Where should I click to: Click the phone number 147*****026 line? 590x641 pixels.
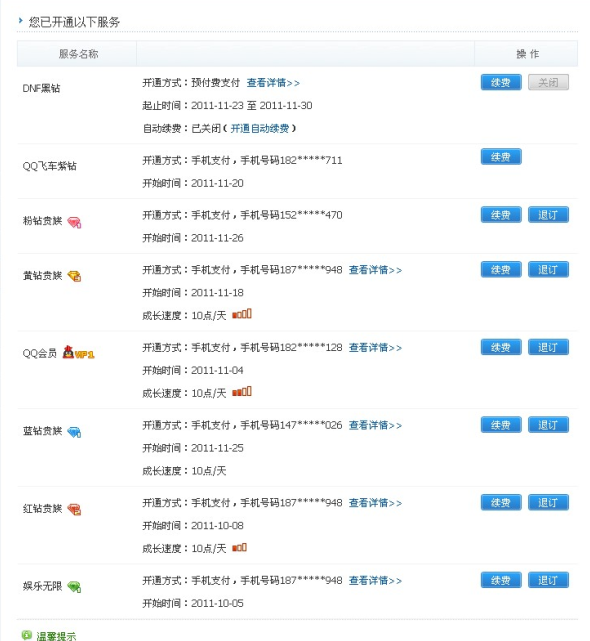tap(242, 426)
